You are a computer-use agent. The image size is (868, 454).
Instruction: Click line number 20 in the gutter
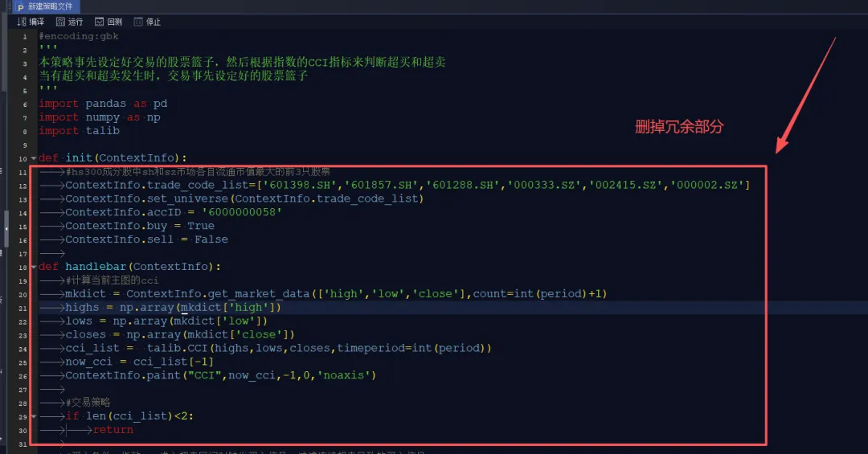point(23,295)
